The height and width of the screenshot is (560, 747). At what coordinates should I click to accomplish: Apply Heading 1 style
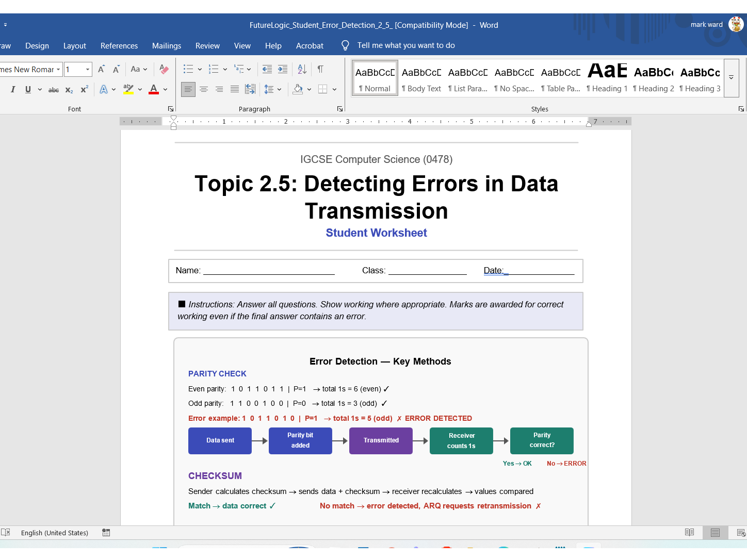(607, 78)
